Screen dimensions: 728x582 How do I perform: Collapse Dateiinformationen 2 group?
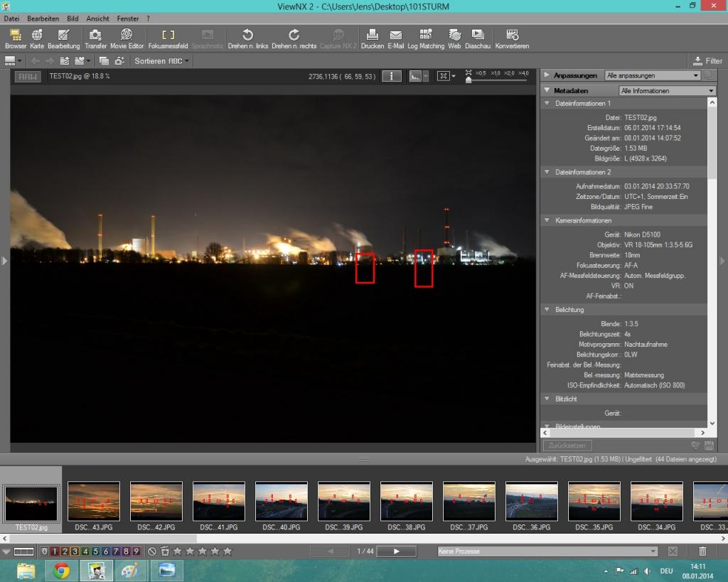click(547, 172)
